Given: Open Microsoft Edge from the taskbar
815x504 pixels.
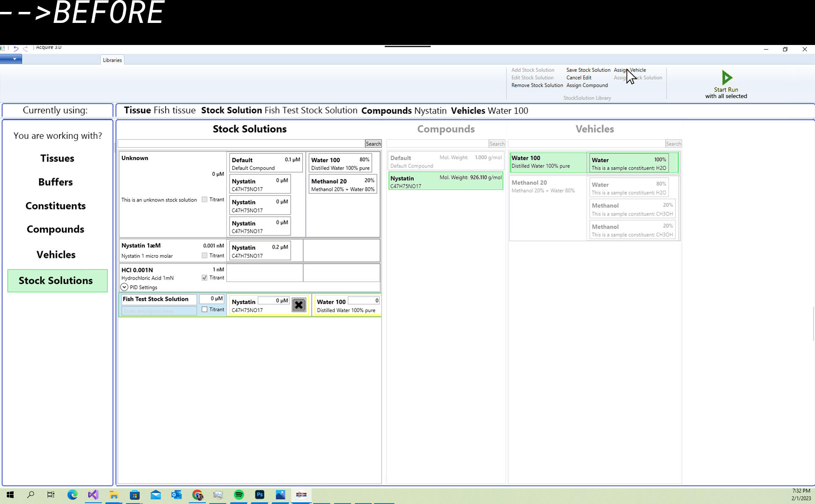Looking at the screenshot, I should 72,495.
